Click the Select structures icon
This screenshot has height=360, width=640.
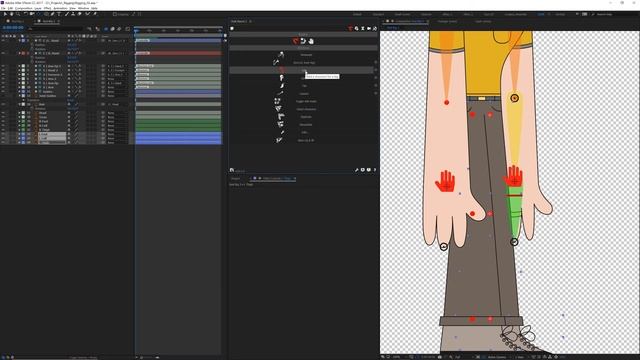(x=278, y=109)
